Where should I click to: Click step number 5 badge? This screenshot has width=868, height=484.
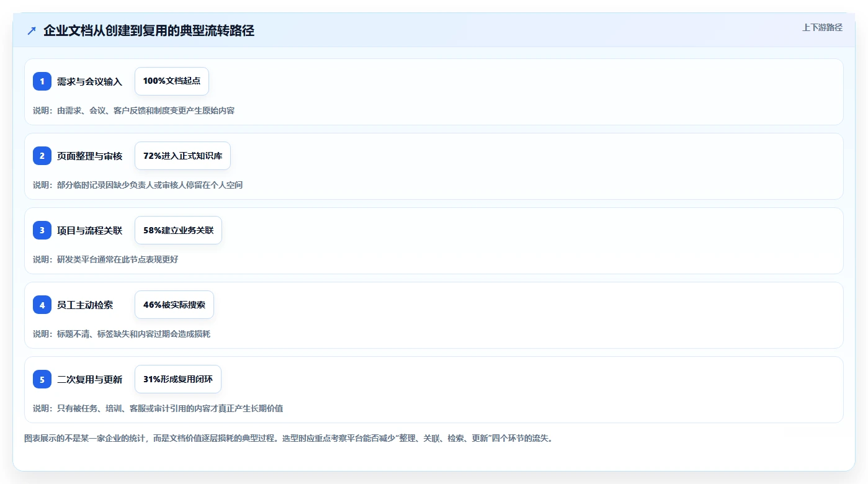42,379
